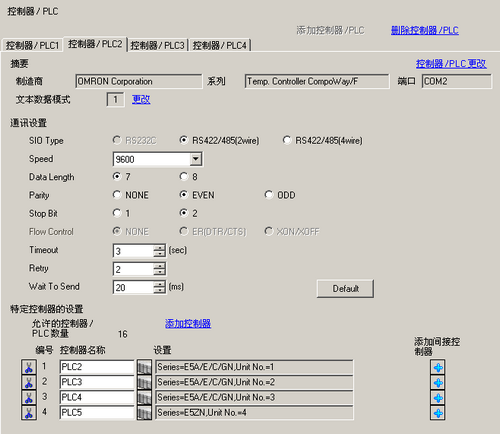Open device settings icon beside PLC3 name

(144, 382)
